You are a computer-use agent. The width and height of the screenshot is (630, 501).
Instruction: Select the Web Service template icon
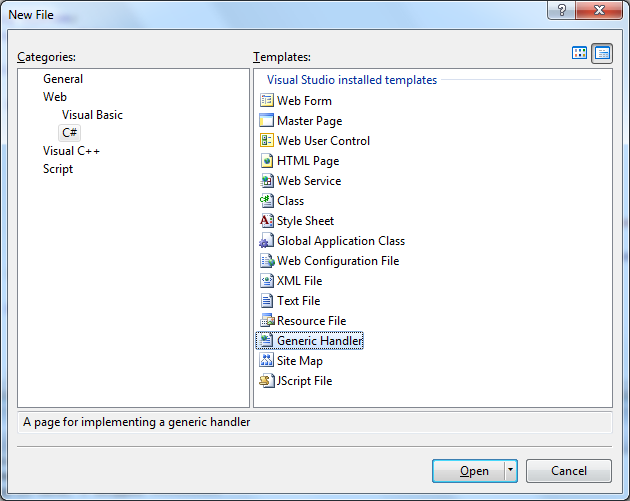(x=267, y=181)
